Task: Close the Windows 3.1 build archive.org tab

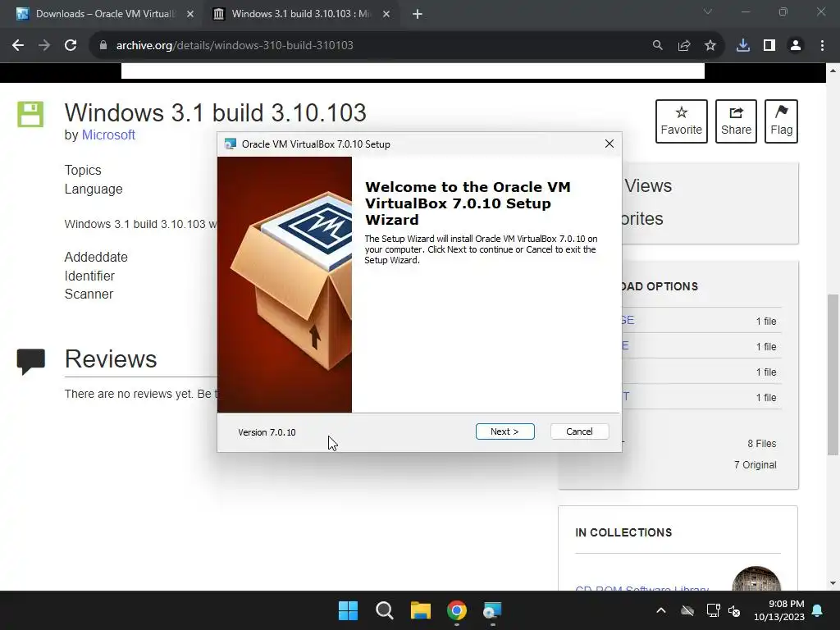Action: tap(386, 15)
